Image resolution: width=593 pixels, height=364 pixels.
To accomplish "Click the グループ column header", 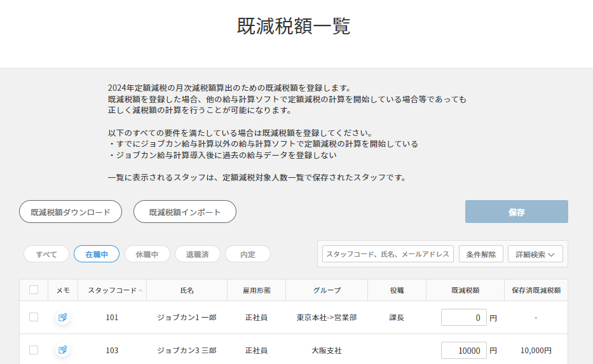I will pyautogui.click(x=327, y=290).
